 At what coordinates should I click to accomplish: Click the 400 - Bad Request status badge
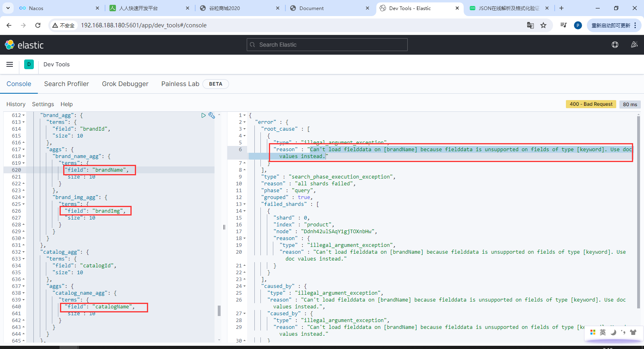tap(591, 104)
